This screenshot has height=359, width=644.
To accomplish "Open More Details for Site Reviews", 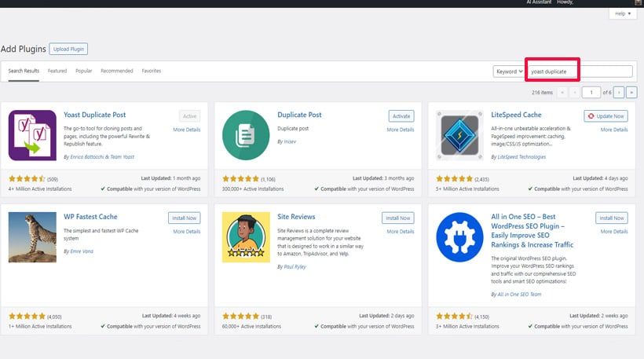I will (x=401, y=231).
